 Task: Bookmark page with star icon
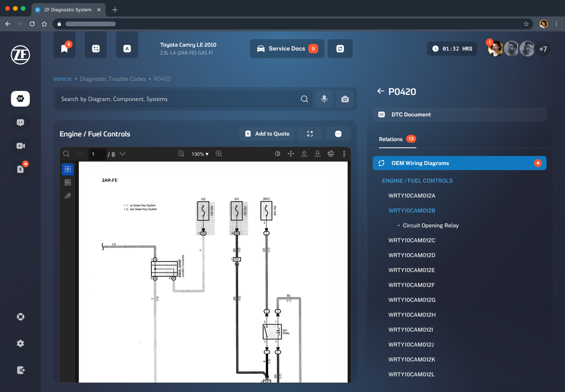click(526, 24)
